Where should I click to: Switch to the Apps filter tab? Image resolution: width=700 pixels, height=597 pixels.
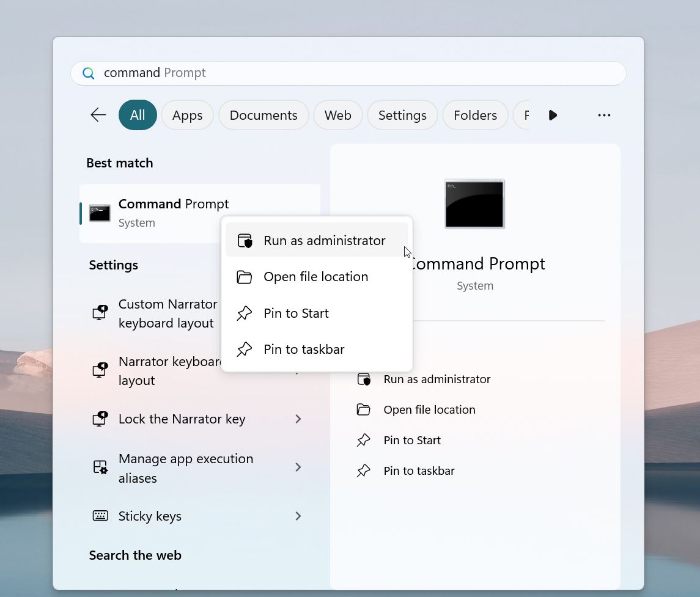[188, 115]
